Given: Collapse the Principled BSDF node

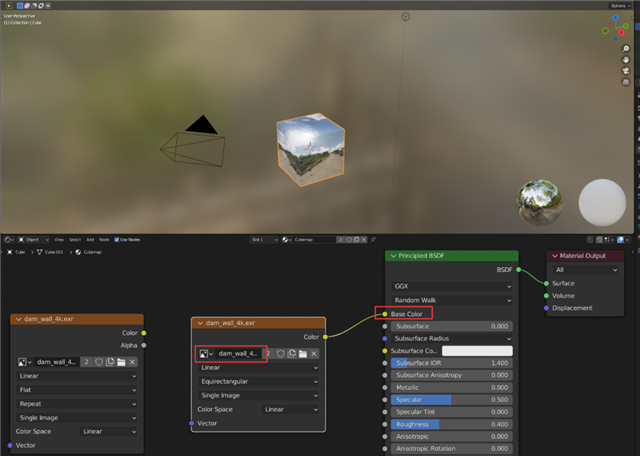Looking at the screenshot, I should (x=393, y=256).
